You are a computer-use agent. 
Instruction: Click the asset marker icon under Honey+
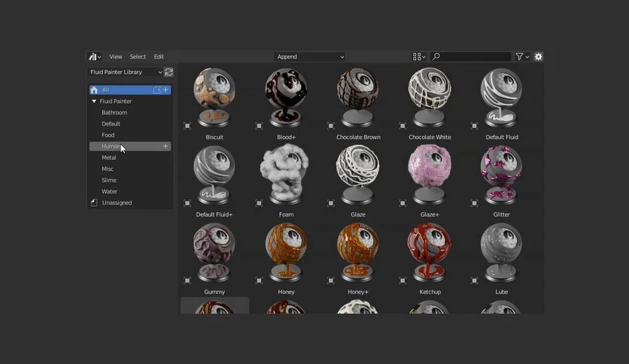(331, 281)
